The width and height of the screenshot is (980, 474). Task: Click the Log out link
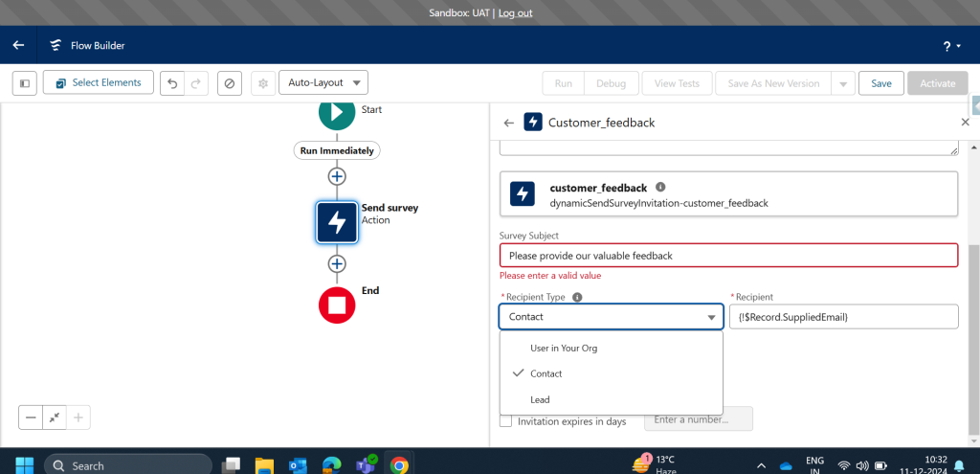point(515,12)
